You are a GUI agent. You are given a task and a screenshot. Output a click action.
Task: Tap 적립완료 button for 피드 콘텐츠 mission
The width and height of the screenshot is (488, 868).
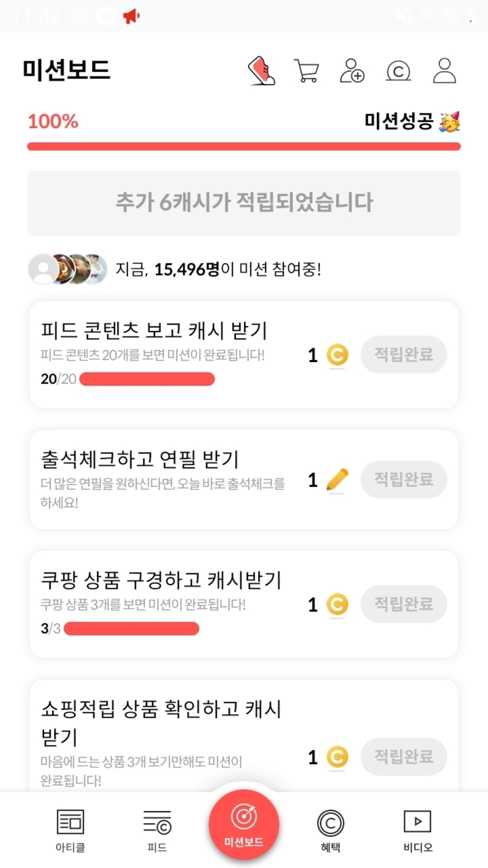coord(404,355)
